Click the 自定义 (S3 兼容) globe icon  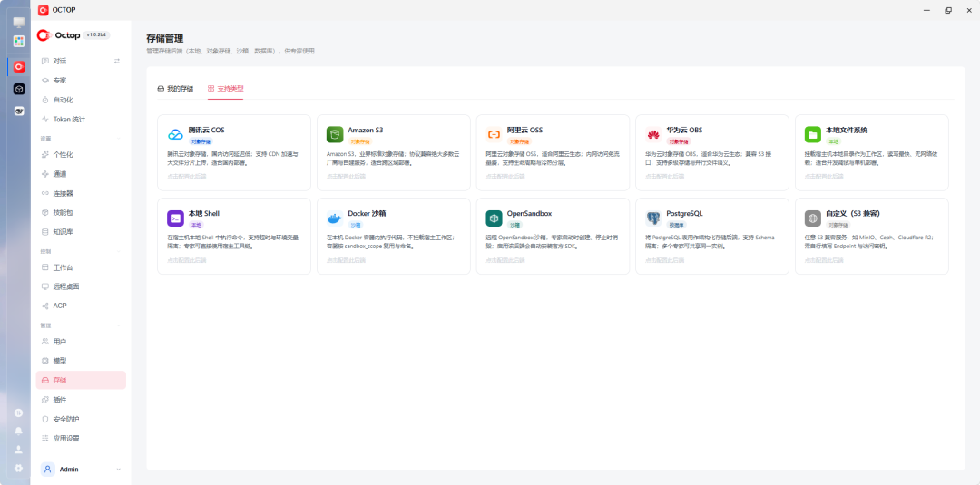point(812,218)
